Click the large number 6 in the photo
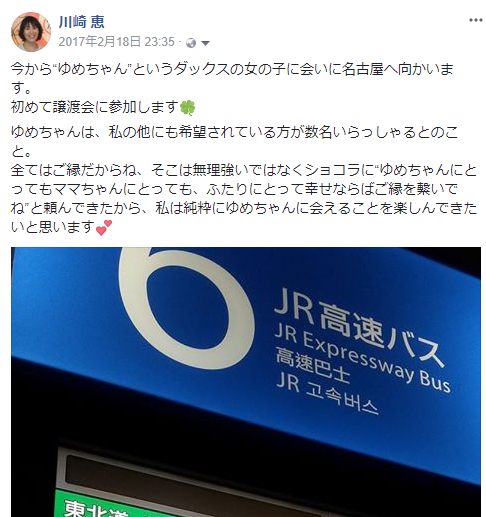 click(186, 307)
